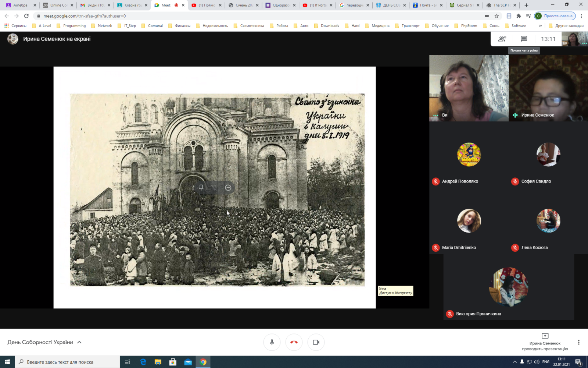Show hidden system tray icons

[514, 362]
